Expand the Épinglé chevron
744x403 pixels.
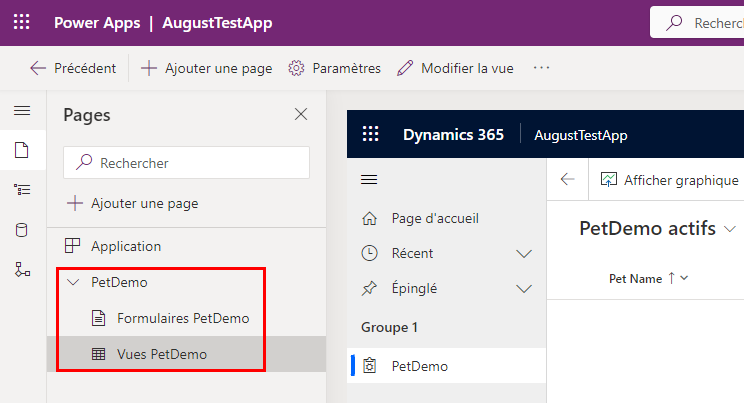(x=524, y=289)
